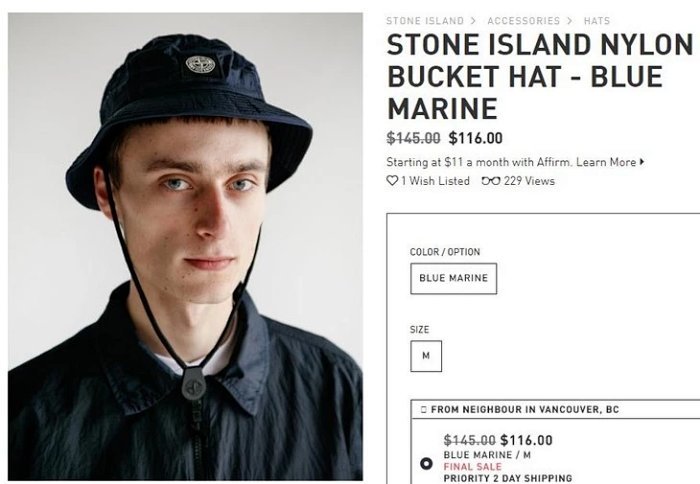Click the heart wish list icon
This screenshot has height=484, width=700.
click(392, 181)
